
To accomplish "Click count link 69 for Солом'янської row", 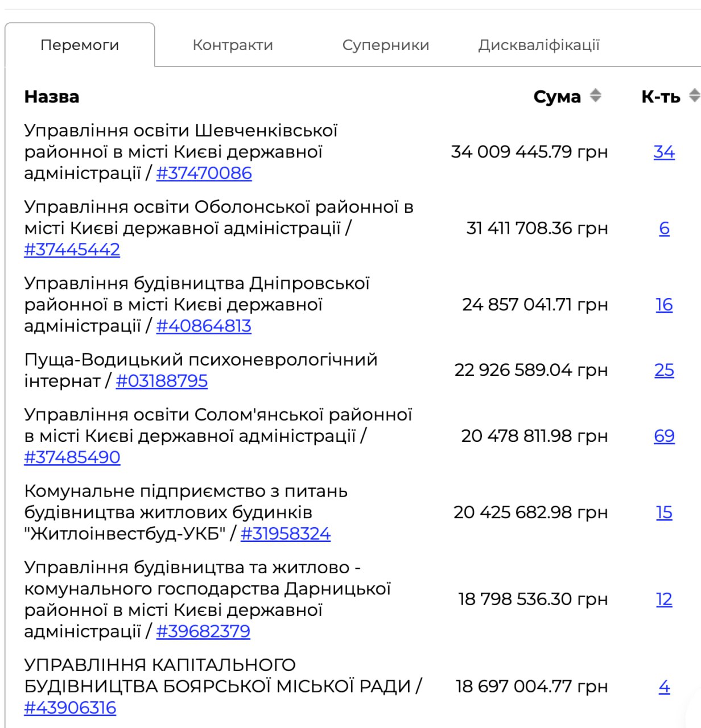I will click(664, 436).
